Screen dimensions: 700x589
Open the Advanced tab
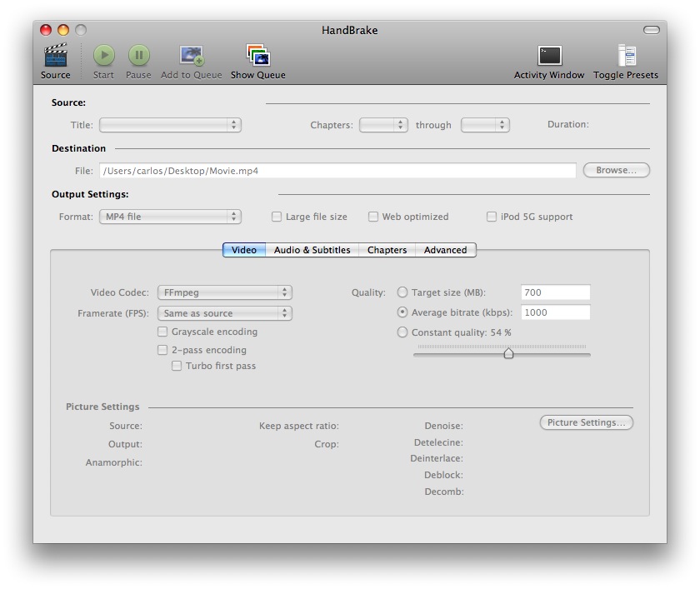pyautogui.click(x=446, y=250)
